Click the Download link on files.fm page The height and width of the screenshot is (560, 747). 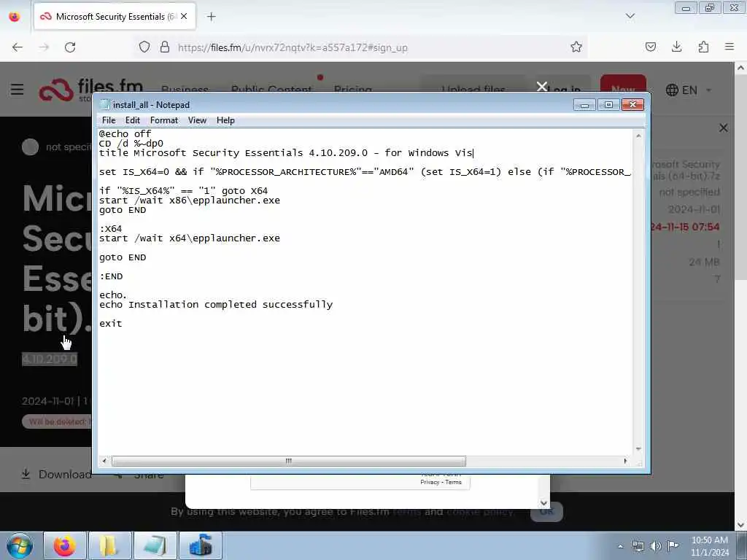[x=56, y=474]
